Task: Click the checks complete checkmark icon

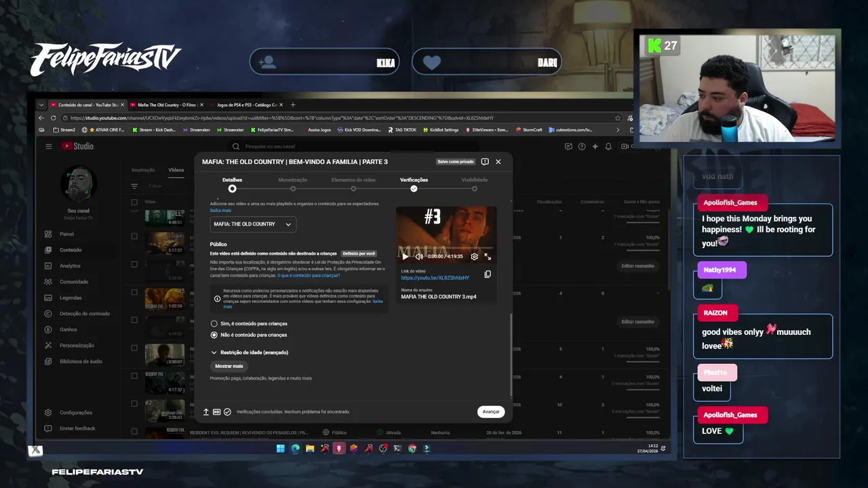Action: coord(227,411)
